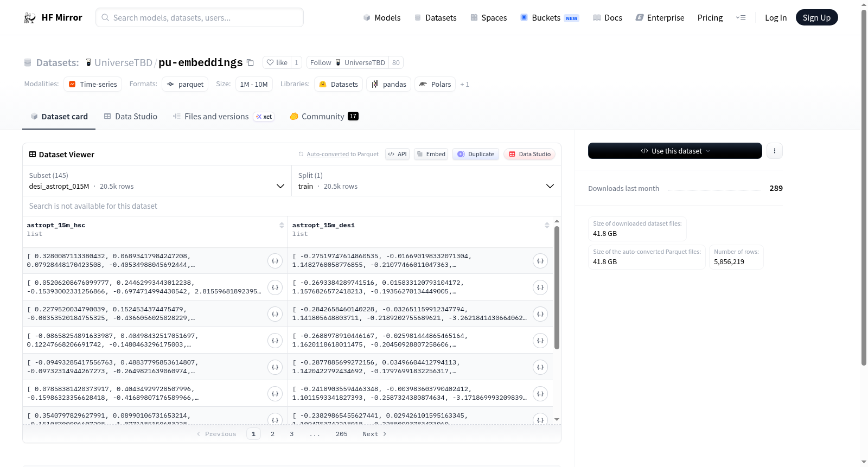Go to Models in top navigation

[x=382, y=17]
